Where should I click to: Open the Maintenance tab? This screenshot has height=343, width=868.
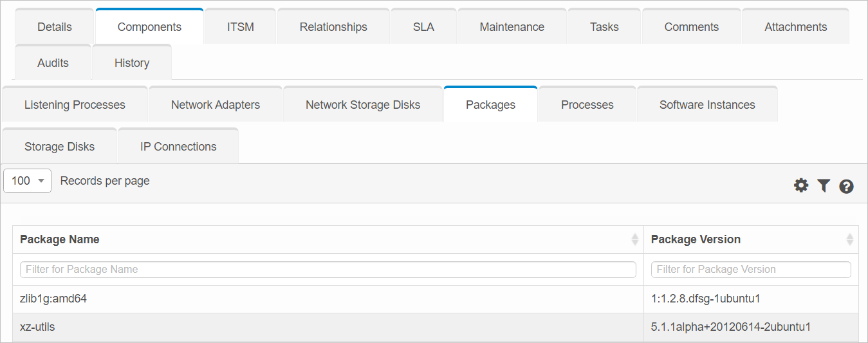point(512,27)
